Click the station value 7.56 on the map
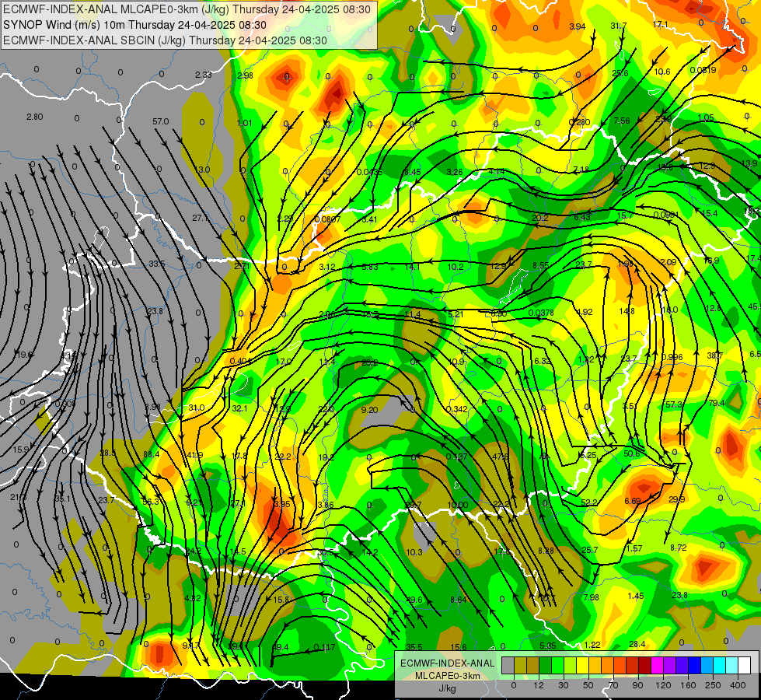The height and width of the screenshot is (700, 761). (622, 121)
